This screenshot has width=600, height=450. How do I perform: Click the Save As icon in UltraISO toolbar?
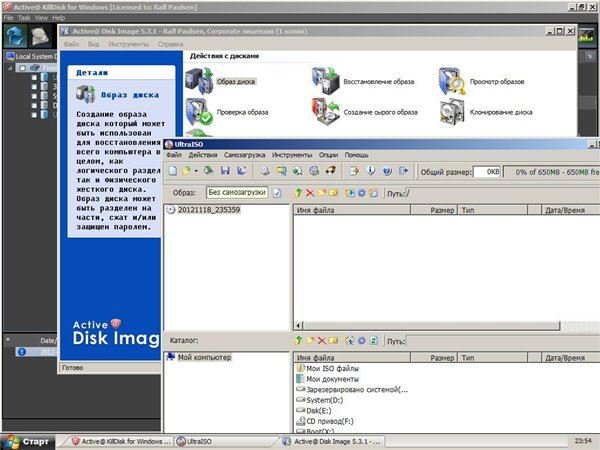pyautogui.click(x=242, y=171)
